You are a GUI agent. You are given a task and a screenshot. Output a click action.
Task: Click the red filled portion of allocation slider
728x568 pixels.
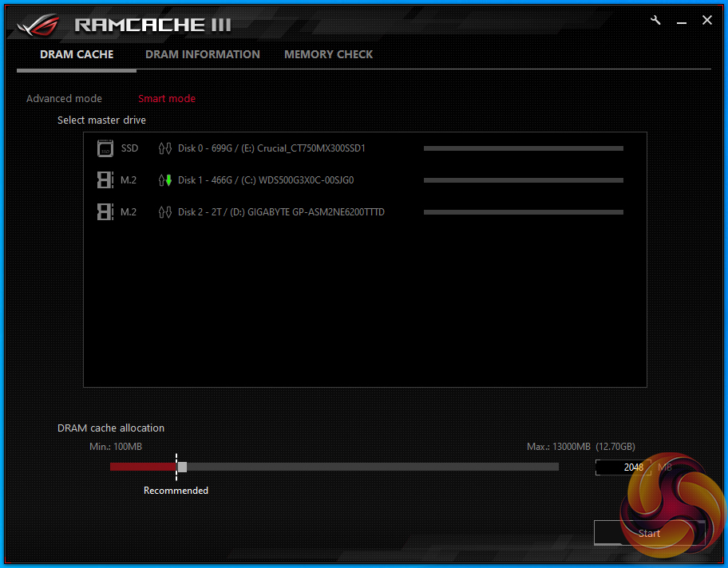pyautogui.click(x=143, y=467)
